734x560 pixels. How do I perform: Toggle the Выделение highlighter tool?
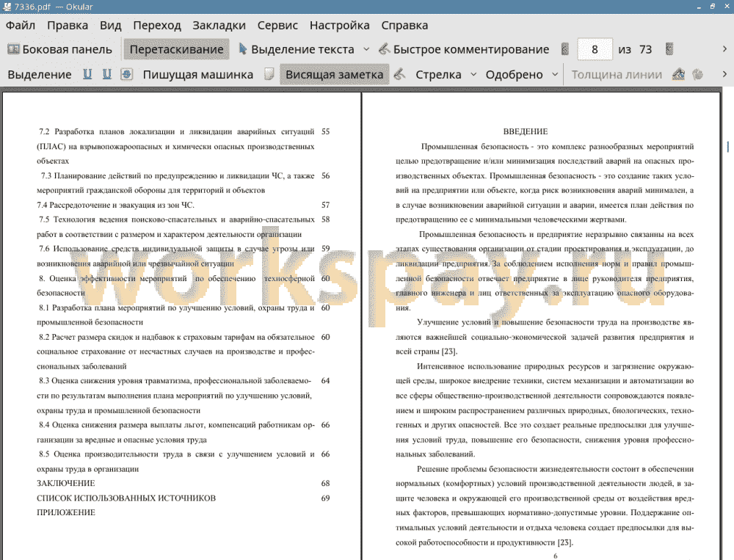coord(40,74)
